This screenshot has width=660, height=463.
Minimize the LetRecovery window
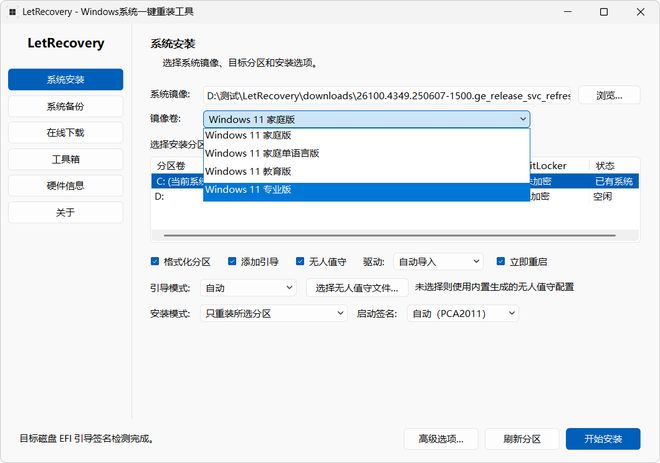(x=568, y=12)
